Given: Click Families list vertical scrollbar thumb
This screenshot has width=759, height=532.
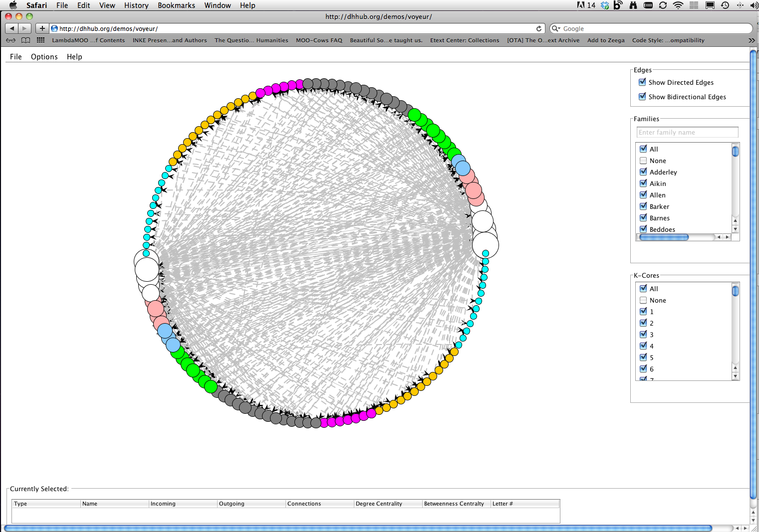Looking at the screenshot, I should [x=735, y=151].
